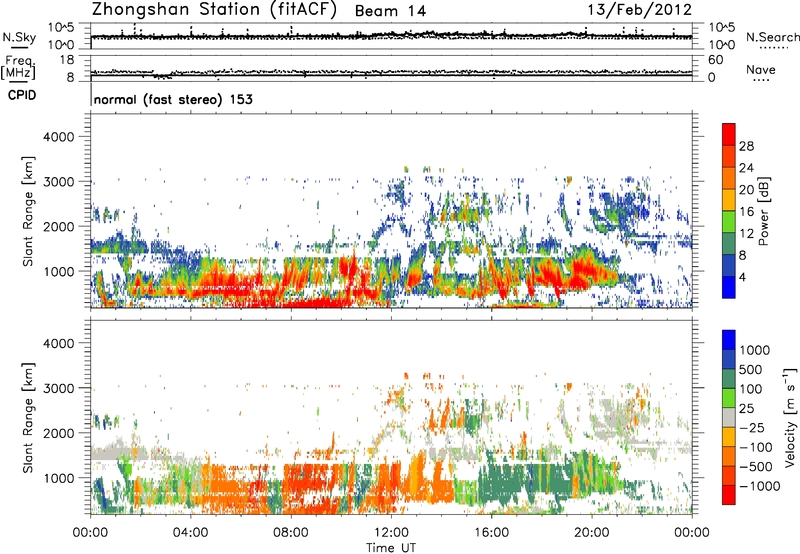Click the "04:00" time axis tick label
Image resolution: width=800 pixels, height=554 pixels.
pyautogui.click(x=190, y=533)
